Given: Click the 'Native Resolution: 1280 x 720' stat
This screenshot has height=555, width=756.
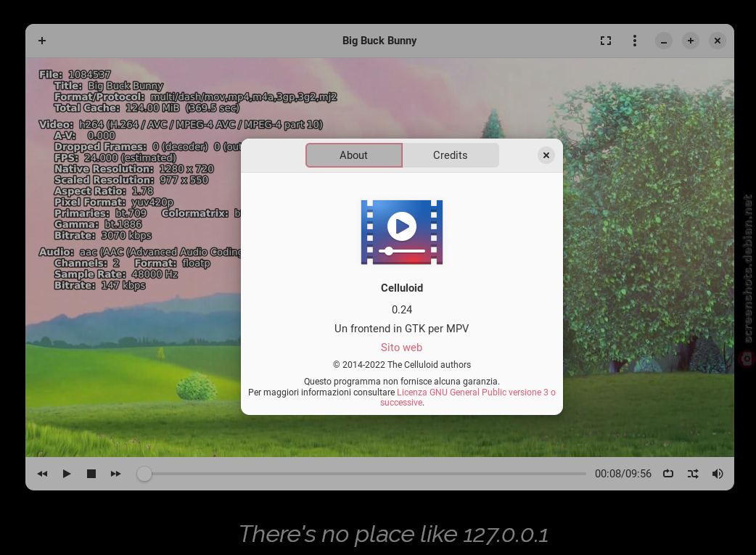Looking at the screenshot, I should coord(134,169).
